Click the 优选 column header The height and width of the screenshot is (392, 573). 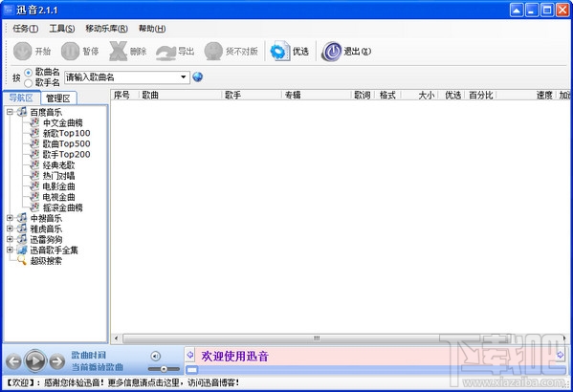click(452, 95)
